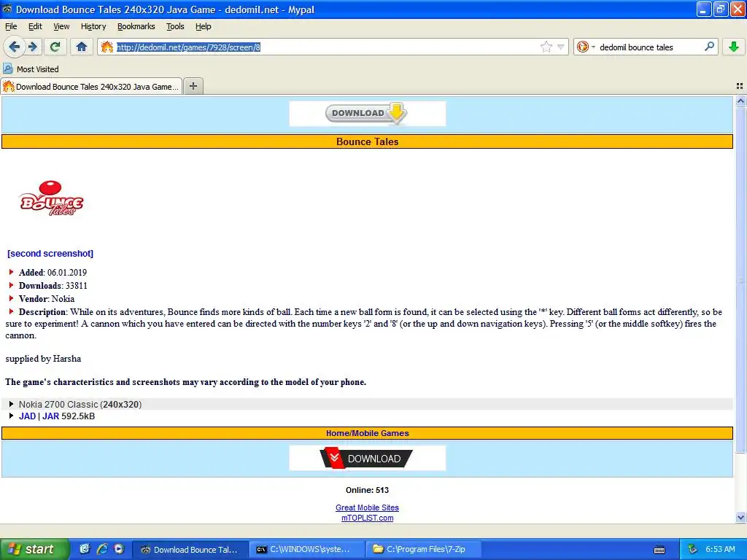Click the vertical scrollbar thumb
The height and width of the screenshot is (560, 747).
point(740,280)
